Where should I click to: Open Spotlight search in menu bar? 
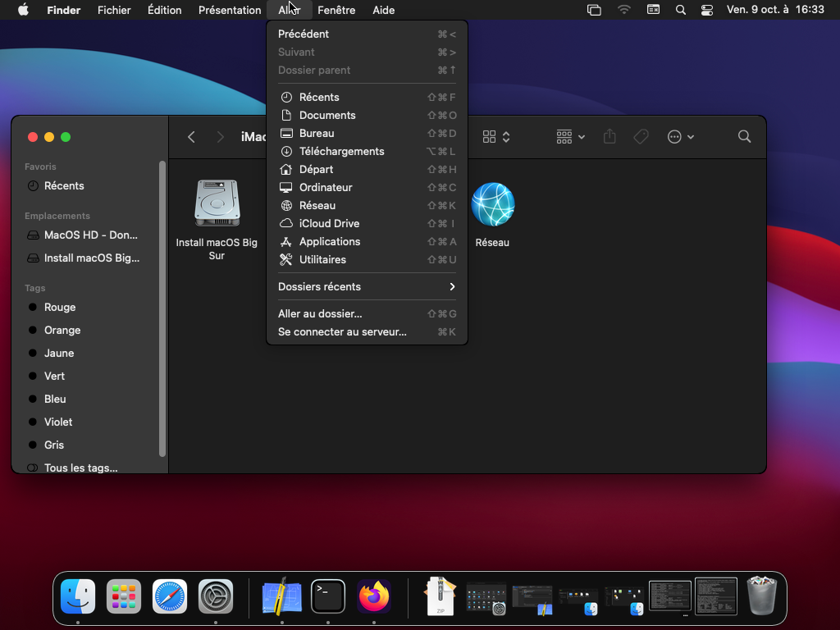pyautogui.click(x=680, y=10)
